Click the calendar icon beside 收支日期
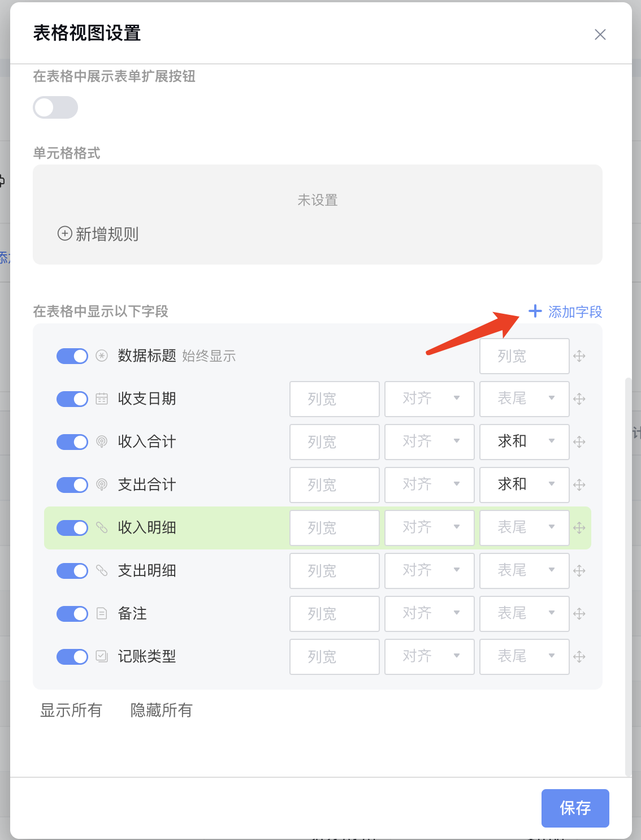The image size is (641, 840). coord(102,399)
